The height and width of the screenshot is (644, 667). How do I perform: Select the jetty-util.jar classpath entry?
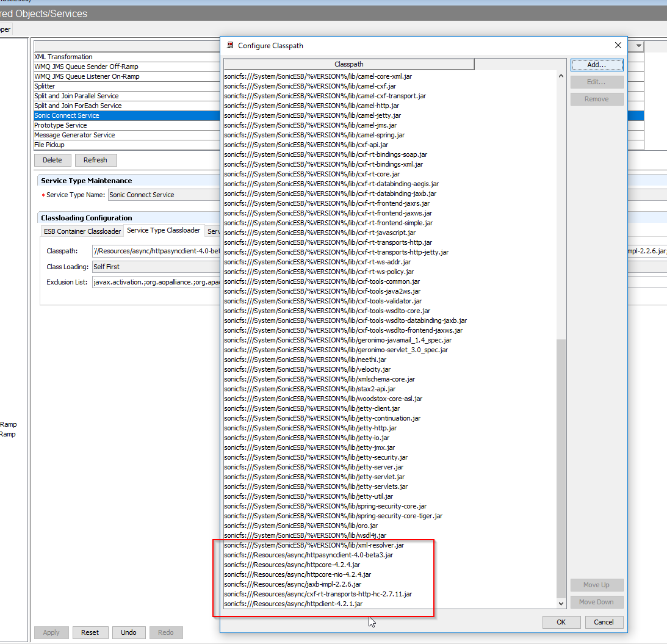click(x=308, y=497)
